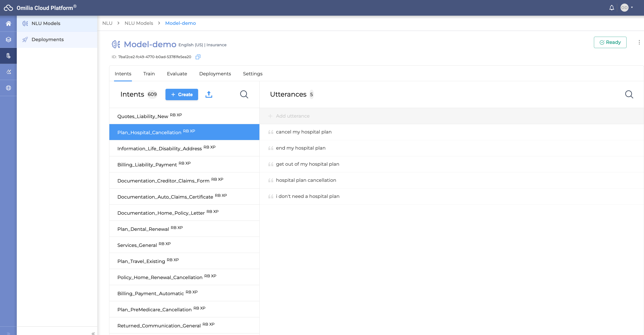This screenshot has width=644, height=335.
Task: Click the Ready status button
Action: pos(610,42)
